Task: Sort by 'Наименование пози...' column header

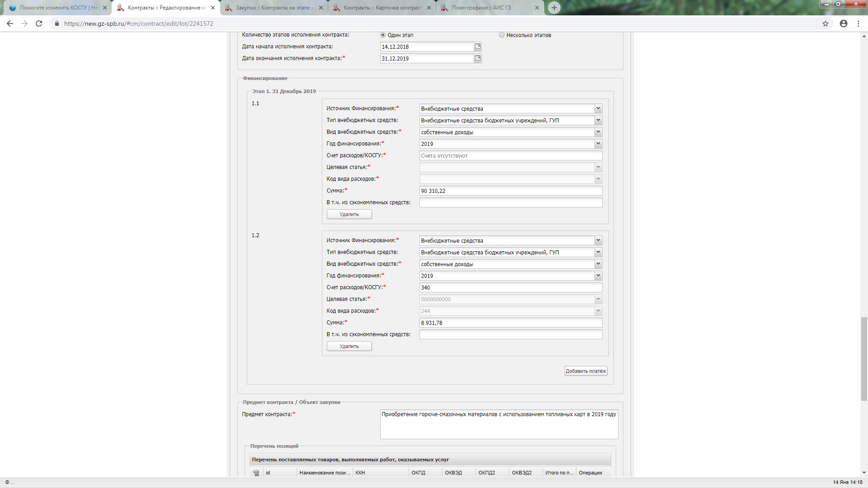Action: [x=325, y=473]
